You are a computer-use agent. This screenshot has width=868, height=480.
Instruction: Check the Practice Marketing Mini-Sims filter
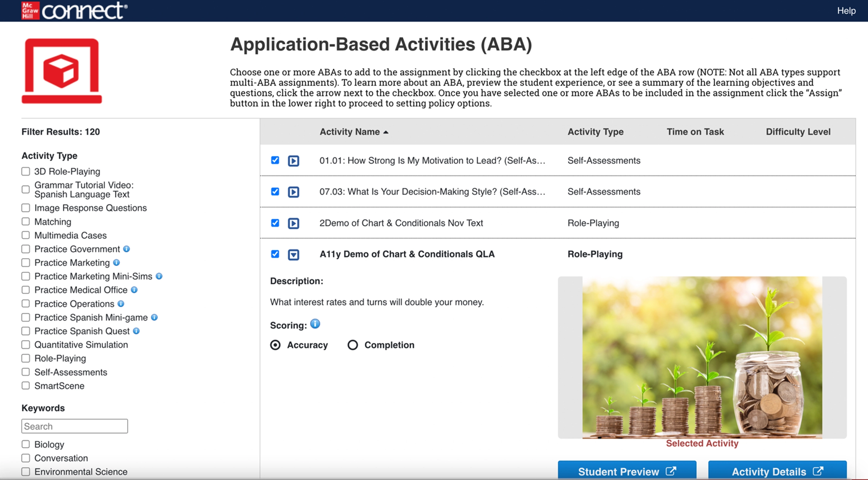26,276
